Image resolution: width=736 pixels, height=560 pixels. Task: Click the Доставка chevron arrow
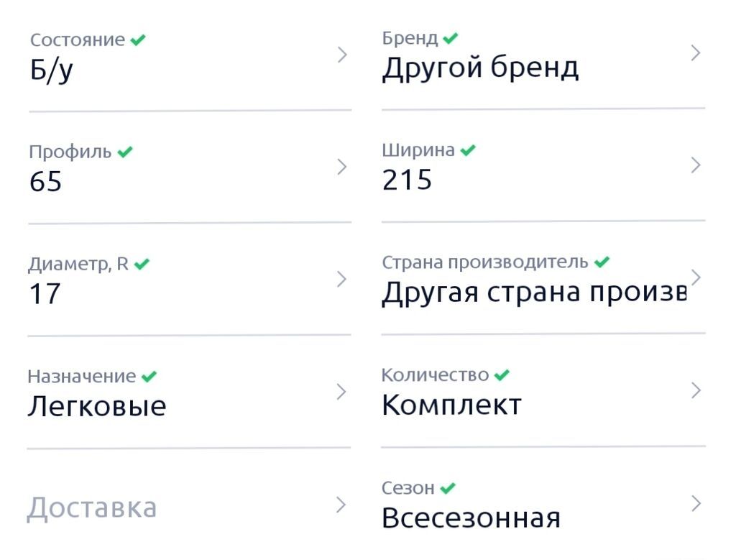tap(341, 505)
